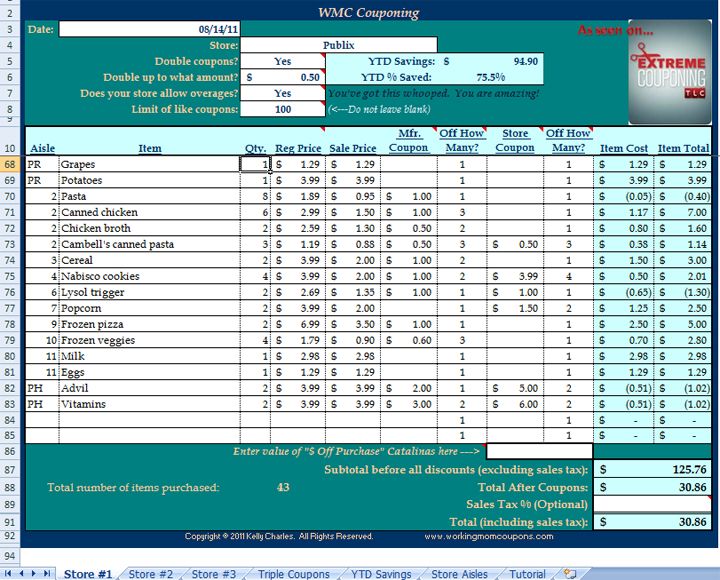Go to previous sheet navigation arrow
Screen dimensions: 720x580
21,573
